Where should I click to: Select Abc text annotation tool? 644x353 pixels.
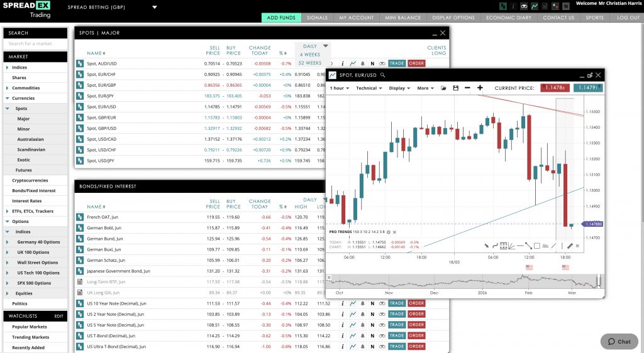[545, 246]
